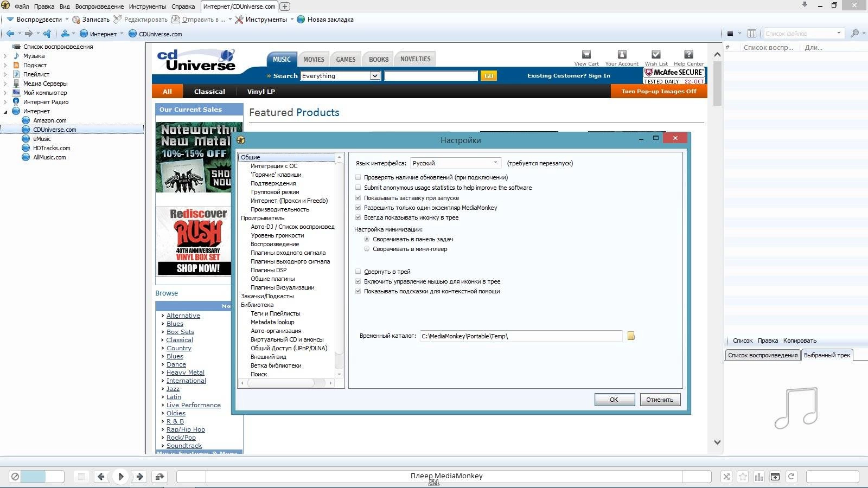Click the list view menu icon at top right
868x488 pixels.
[730, 34]
